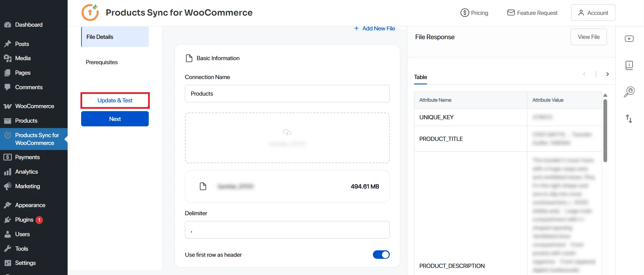Viewport: 644px width, 275px height.
Task: Click the upload cloud icon in drop zone
Action: pyautogui.click(x=287, y=132)
